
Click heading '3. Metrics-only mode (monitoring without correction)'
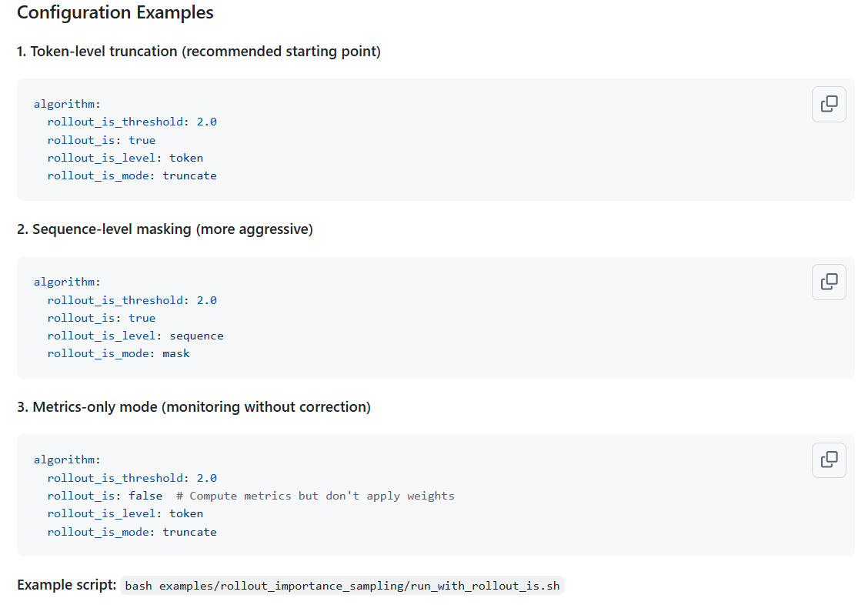click(194, 407)
